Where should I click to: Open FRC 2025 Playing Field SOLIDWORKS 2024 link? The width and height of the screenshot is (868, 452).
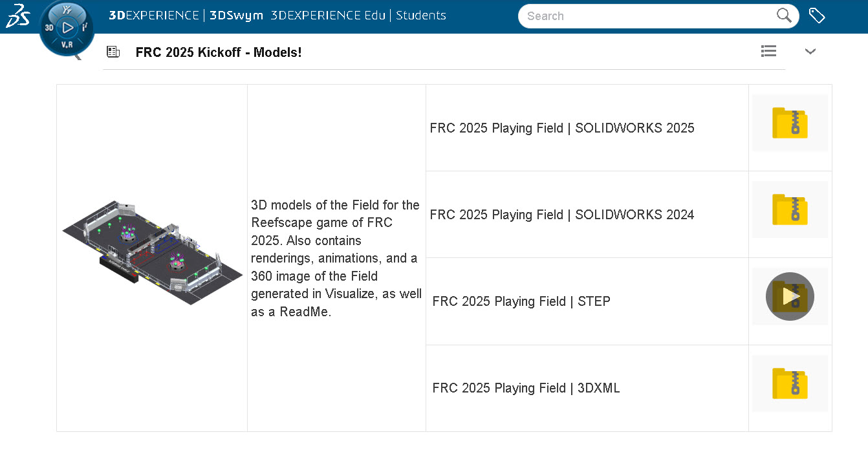[561, 215]
